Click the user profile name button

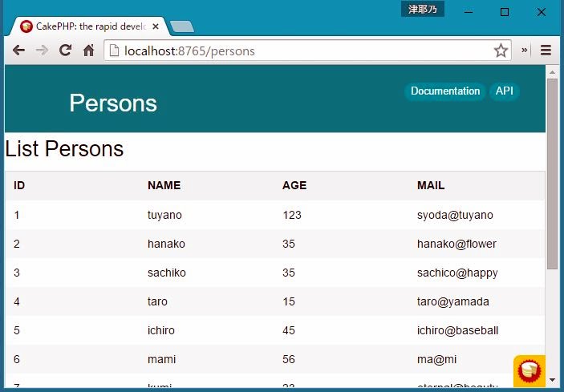tap(423, 10)
